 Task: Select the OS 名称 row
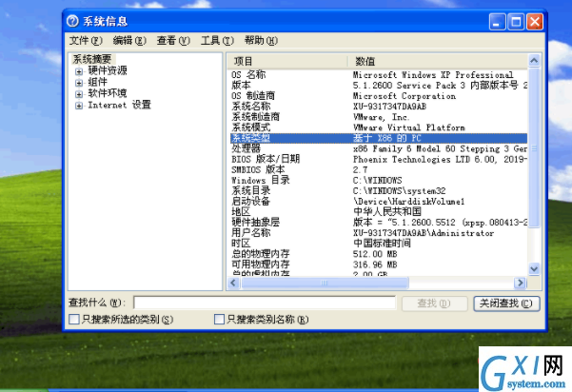379,75
